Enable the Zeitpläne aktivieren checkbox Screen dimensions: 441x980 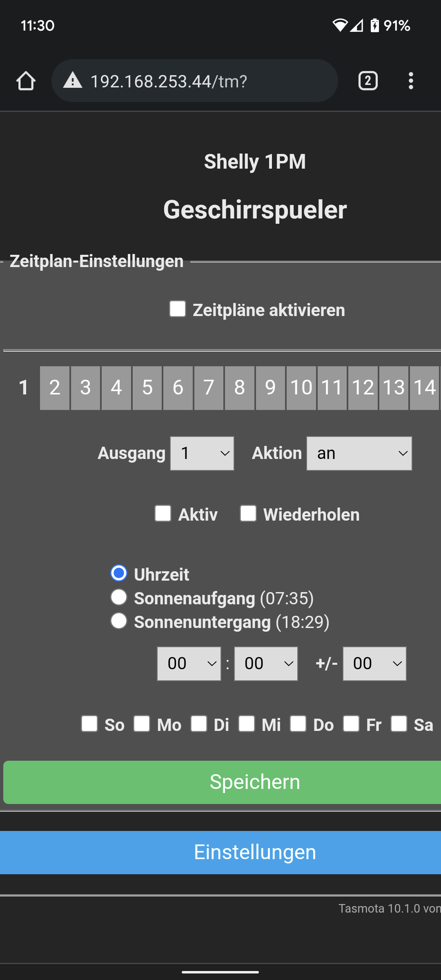tap(178, 309)
